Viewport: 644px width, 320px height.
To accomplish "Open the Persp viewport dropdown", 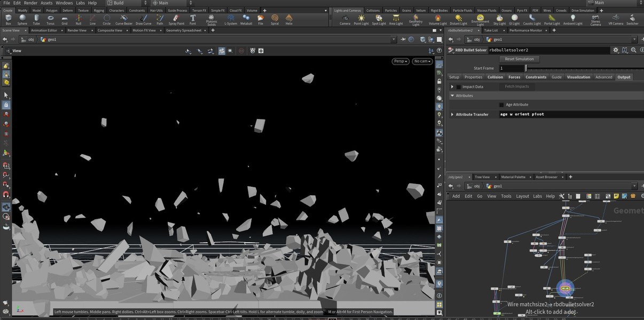I will (x=400, y=61).
